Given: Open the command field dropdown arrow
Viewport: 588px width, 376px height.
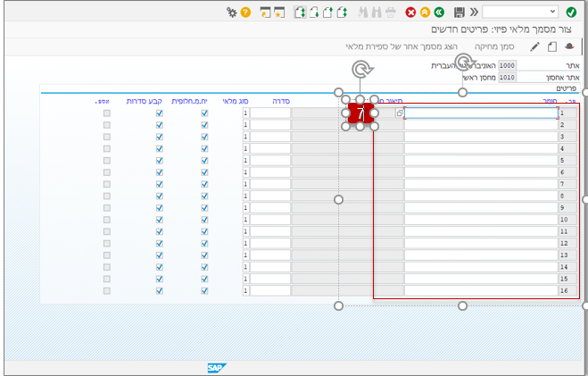Looking at the screenshot, I should coord(552,12).
